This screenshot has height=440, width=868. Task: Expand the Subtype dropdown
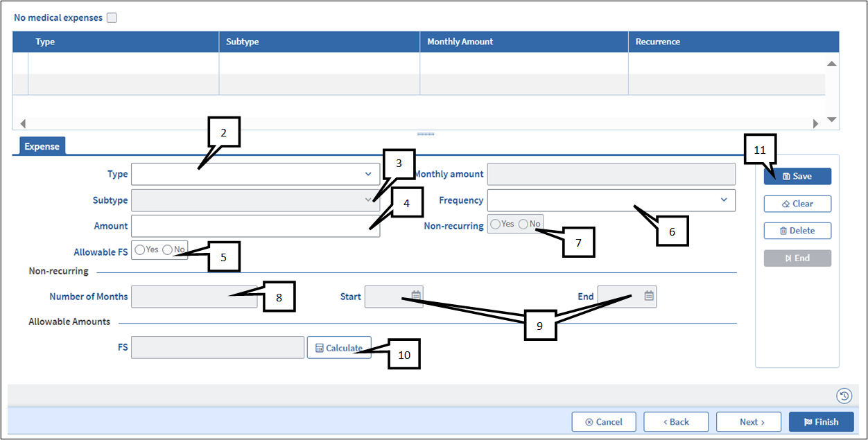pos(255,200)
